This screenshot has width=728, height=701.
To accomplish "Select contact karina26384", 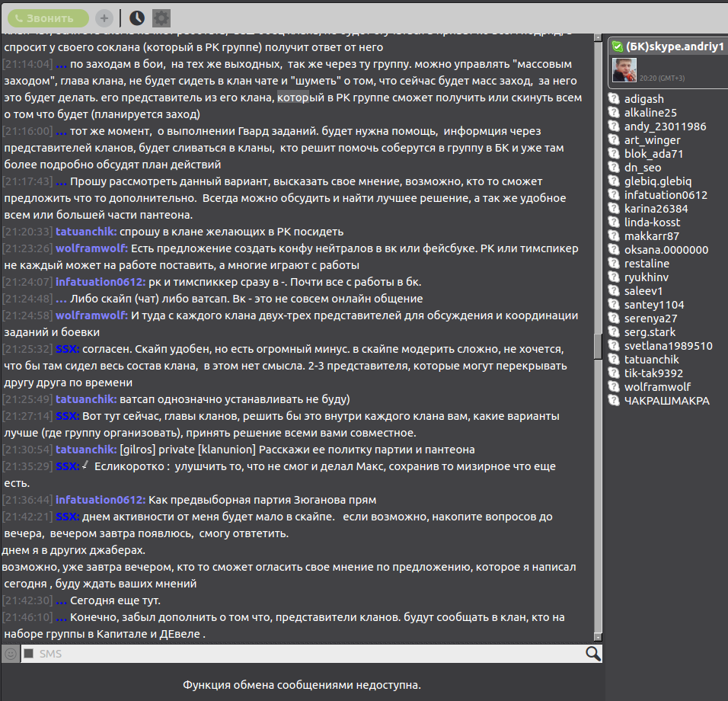I will pos(656,209).
